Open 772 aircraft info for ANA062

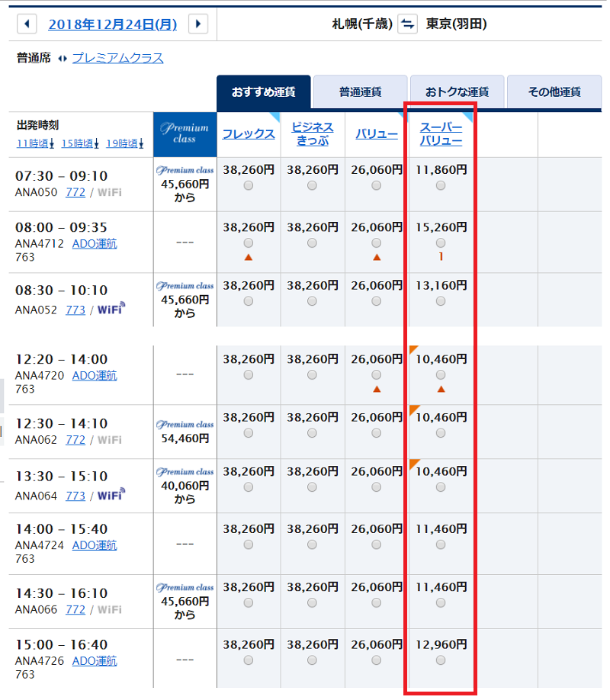pos(75,440)
